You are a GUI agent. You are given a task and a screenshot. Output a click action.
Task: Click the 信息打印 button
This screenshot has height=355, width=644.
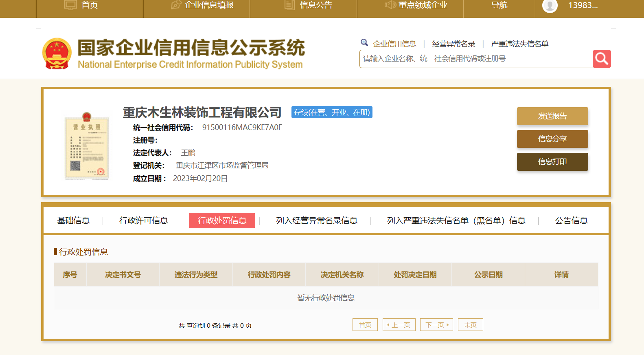(x=552, y=162)
